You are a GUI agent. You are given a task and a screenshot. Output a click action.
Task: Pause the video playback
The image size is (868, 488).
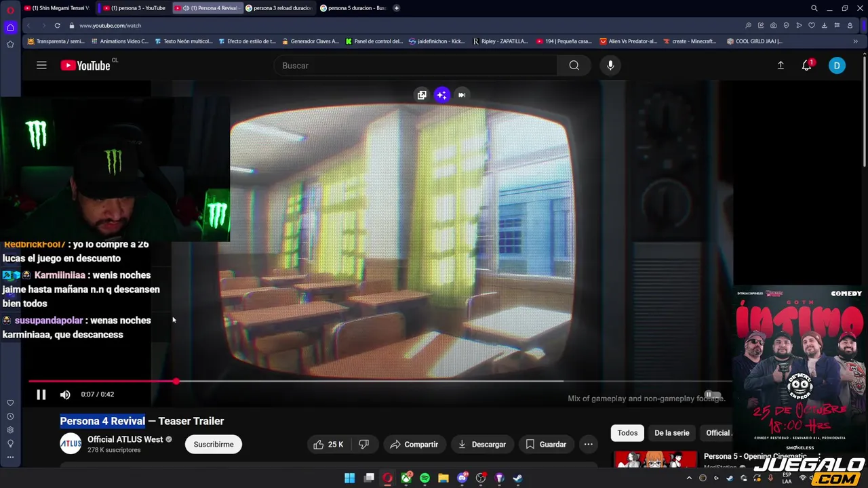(x=41, y=394)
